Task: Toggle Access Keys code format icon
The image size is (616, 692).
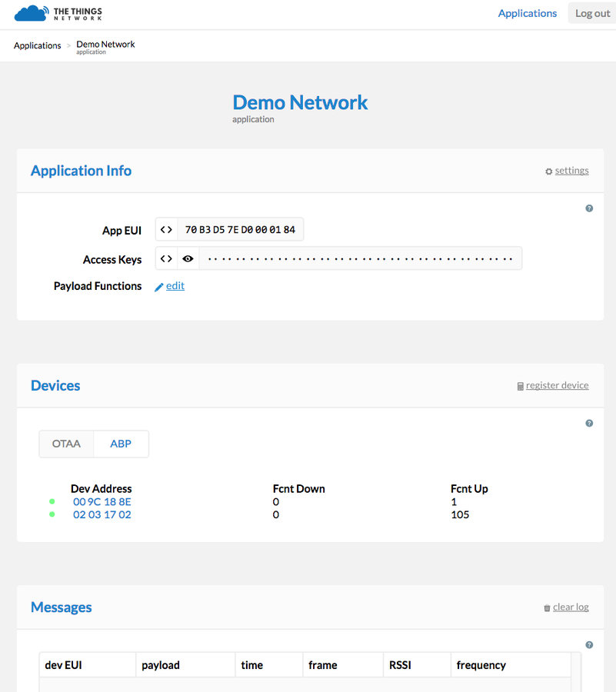Action: pyautogui.click(x=166, y=258)
